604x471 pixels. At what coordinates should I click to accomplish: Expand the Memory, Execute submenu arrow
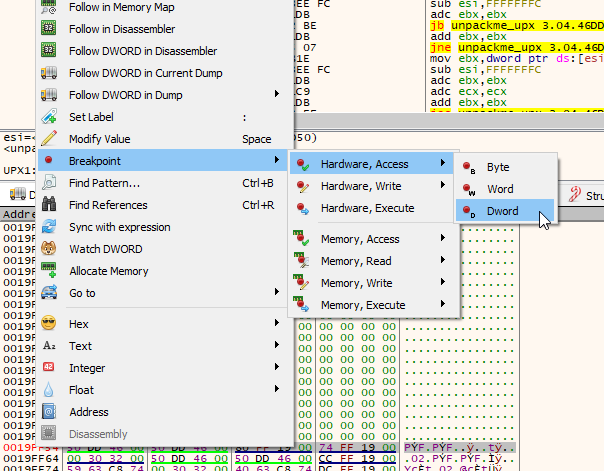443,304
